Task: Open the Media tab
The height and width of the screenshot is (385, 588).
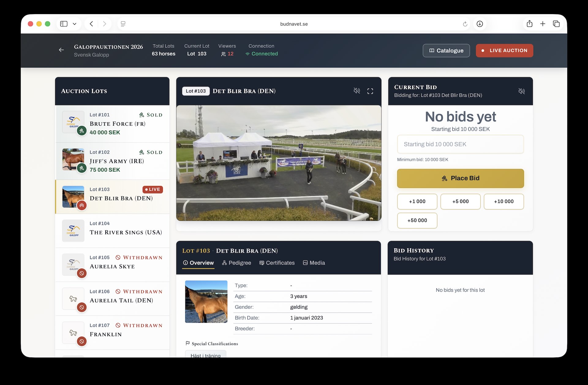Action: click(314, 263)
